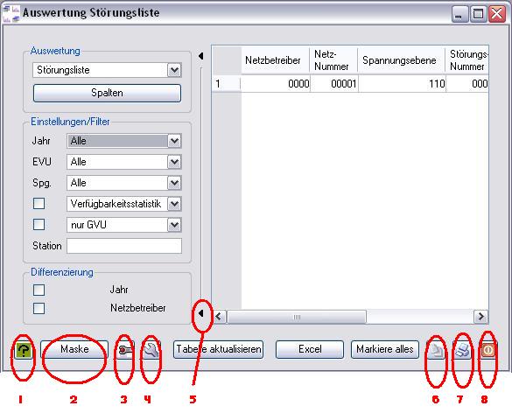Open help via green question mark icon
512x420 pixels.
tap(24, 350)
